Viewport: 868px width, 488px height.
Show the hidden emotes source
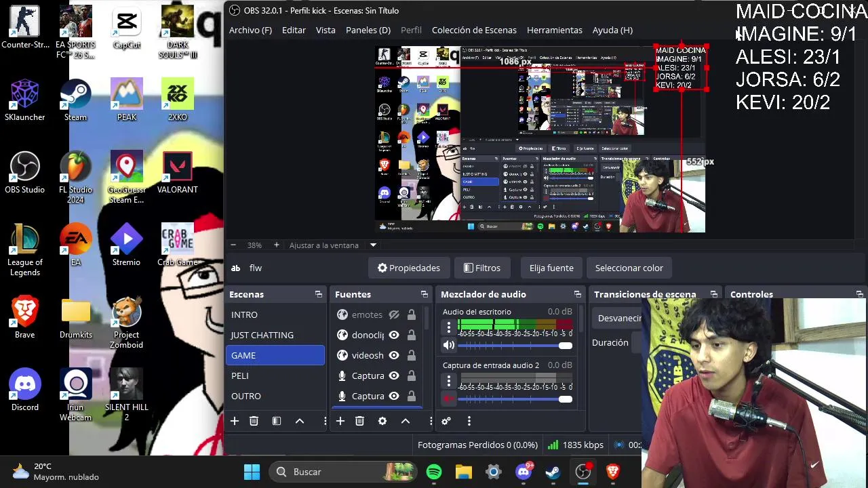pos(394,314)
